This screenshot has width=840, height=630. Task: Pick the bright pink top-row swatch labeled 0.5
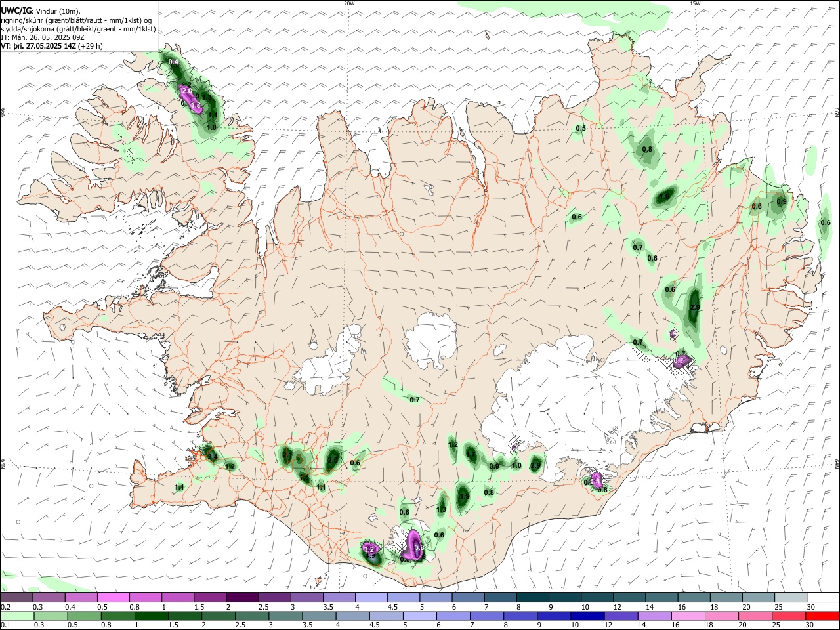(x=113, y=598)
